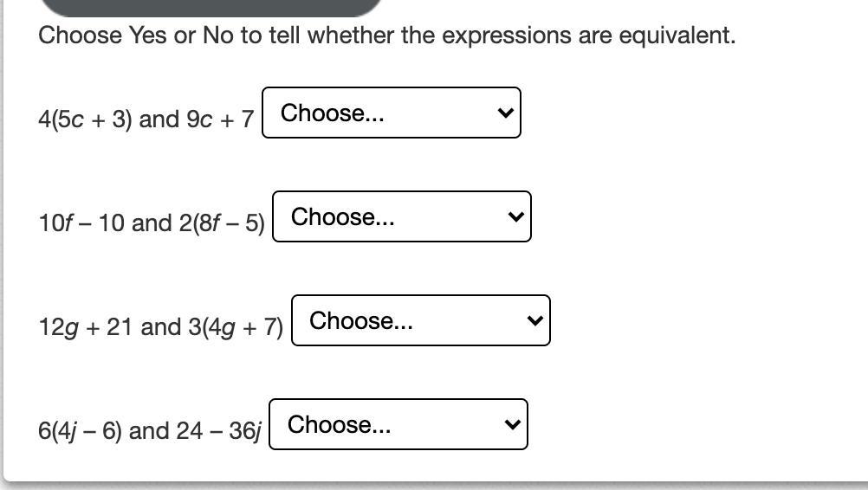Screen dimensions: 868x490
Task: Click the expression 6(4j – 6)
Action: [80, 430]
